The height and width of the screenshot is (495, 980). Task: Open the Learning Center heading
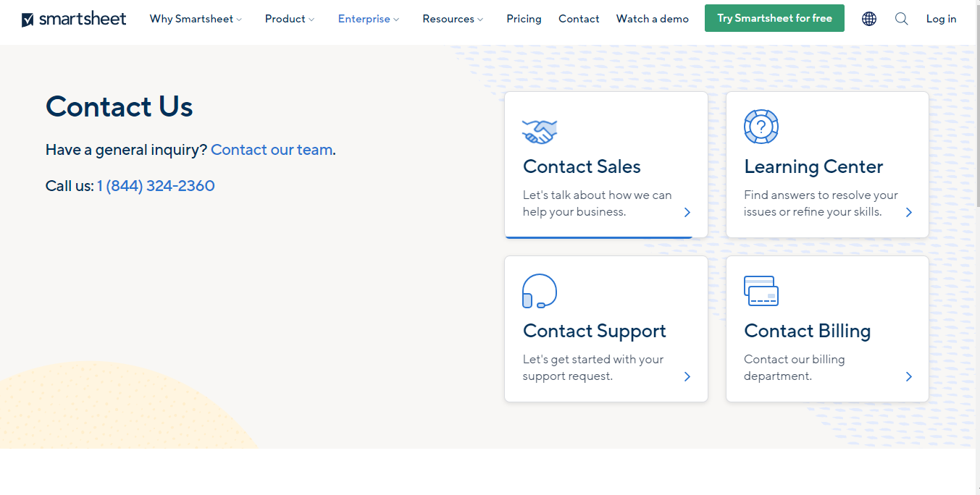pyautogui.click(x=813, y=166)
